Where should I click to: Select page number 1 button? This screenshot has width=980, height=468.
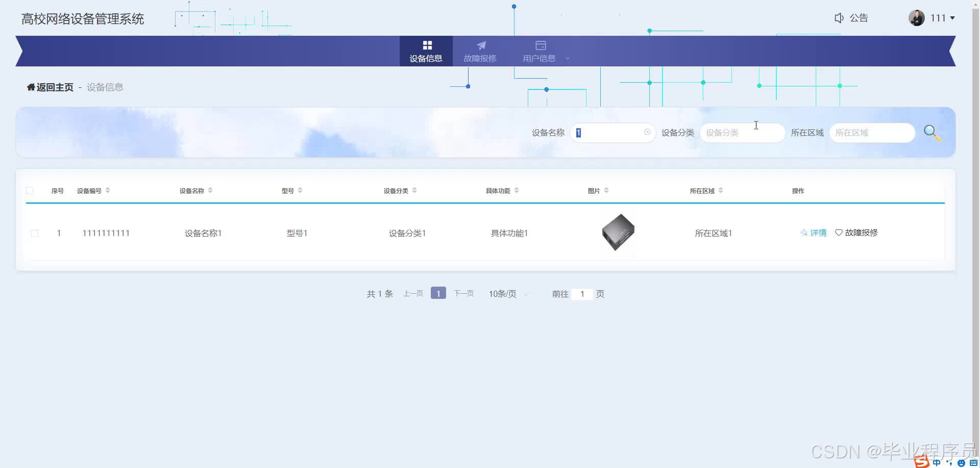438,293
